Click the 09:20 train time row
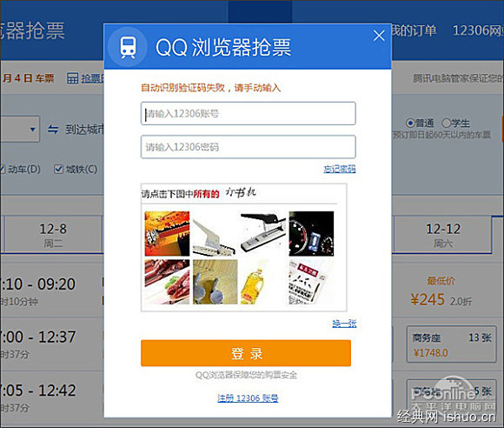 37,284
